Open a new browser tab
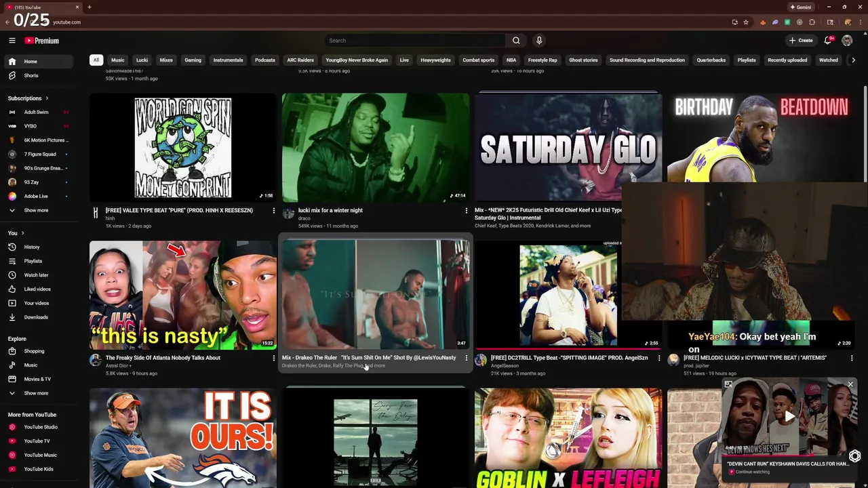Screen dimensions: 868x488 pyautogui.click(x=90, y=7)
